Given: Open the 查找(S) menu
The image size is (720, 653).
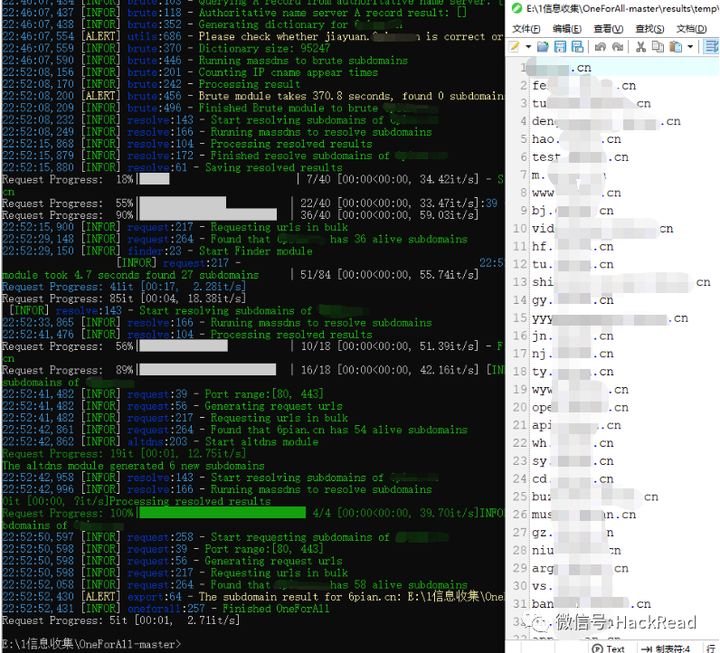Looking at the screenshot, I should pos(650,29).
